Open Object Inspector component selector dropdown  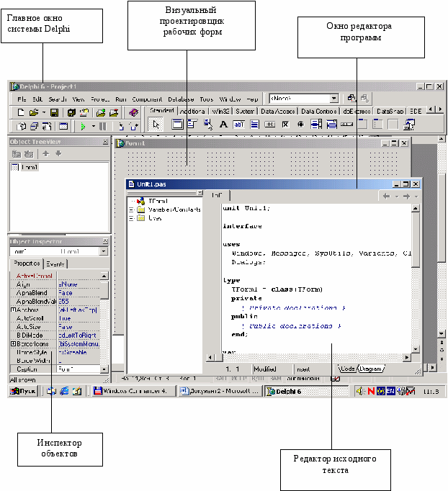click(x=104, y=251)
